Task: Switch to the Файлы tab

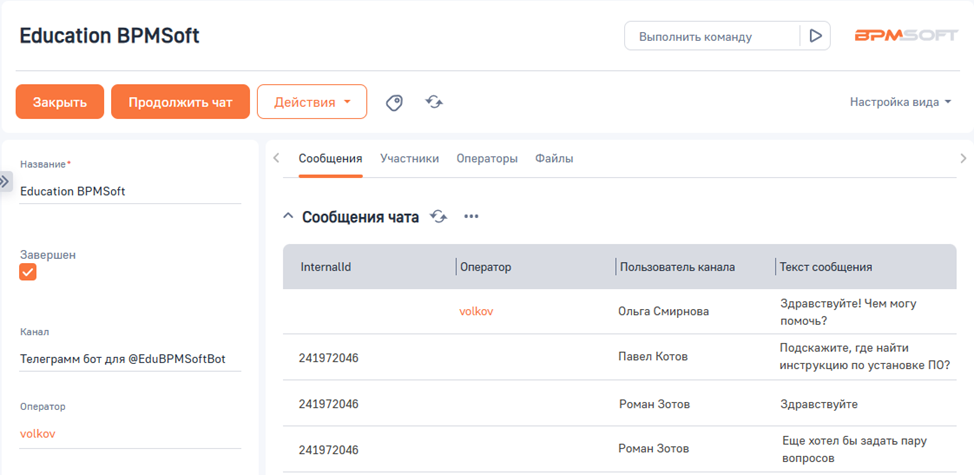Action: pos(554,158)
